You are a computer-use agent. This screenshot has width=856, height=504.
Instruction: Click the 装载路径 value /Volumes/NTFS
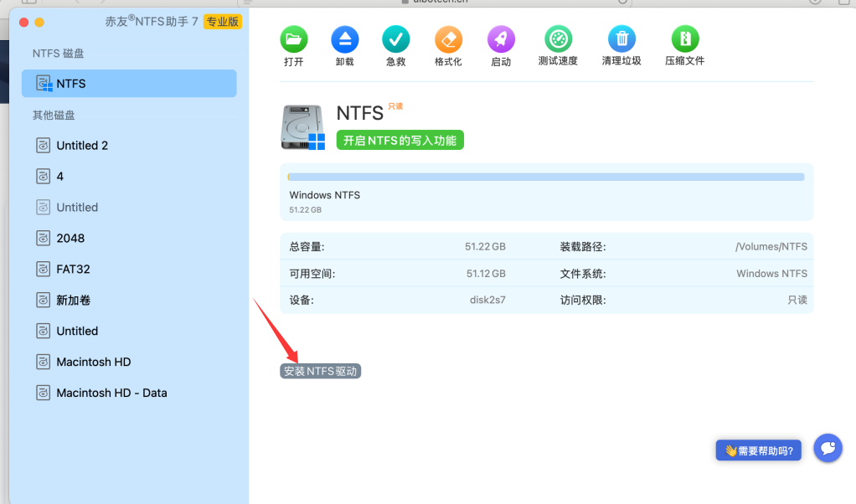point(771,246)
